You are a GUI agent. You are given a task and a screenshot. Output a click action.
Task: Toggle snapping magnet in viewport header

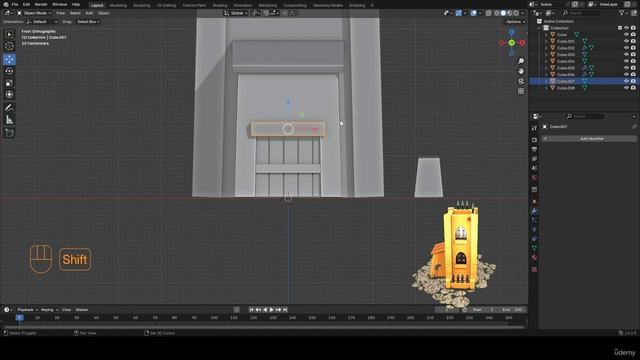266,13
